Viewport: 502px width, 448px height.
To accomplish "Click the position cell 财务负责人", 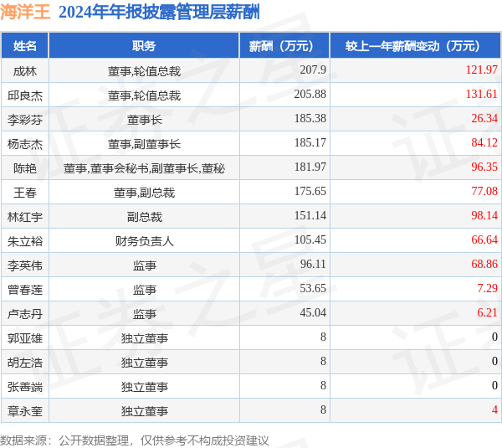I will [x=145, y=241].
